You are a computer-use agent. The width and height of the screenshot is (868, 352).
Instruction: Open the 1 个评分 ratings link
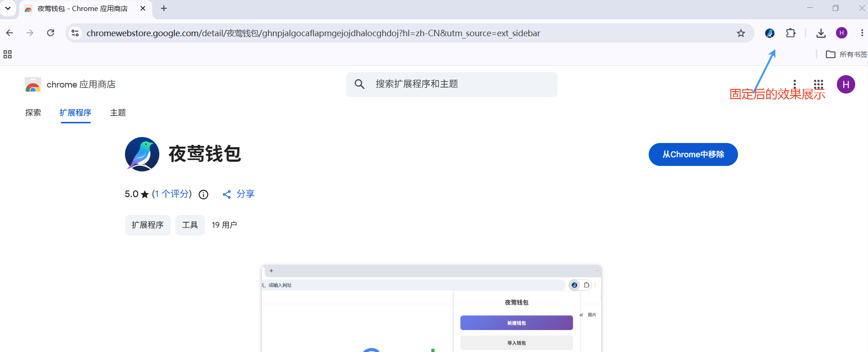click(172, 194)
